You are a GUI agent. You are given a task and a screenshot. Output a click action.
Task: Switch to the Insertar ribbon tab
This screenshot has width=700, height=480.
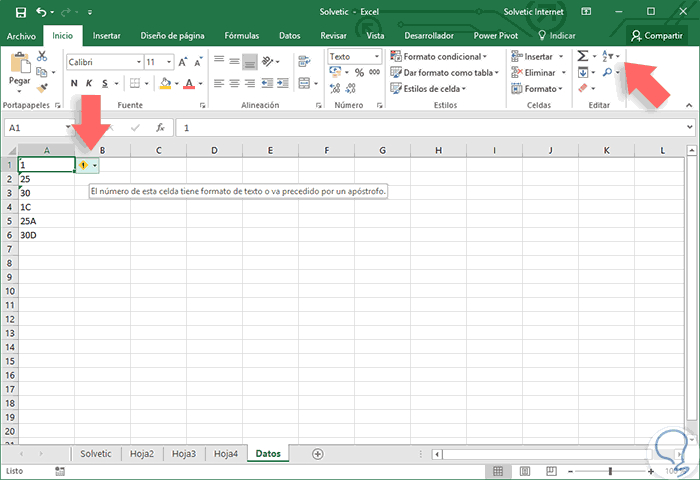pyautogui.click(x=106, y=36)
